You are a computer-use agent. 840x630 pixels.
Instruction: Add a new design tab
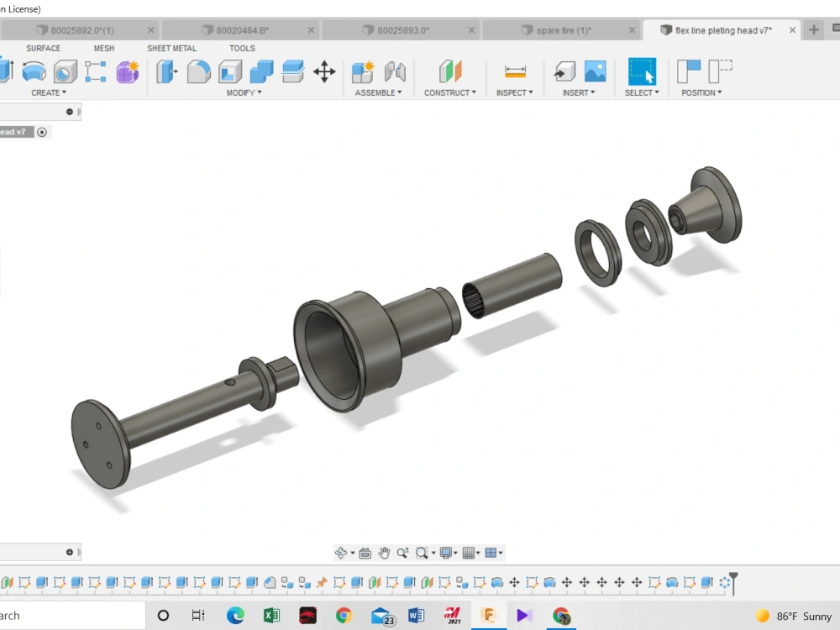pos(814,30)
